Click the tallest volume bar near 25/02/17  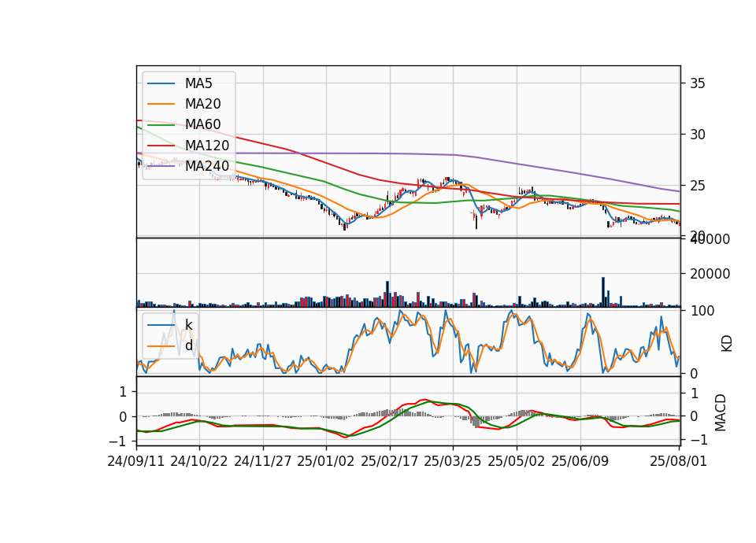[x=387, y=294]
